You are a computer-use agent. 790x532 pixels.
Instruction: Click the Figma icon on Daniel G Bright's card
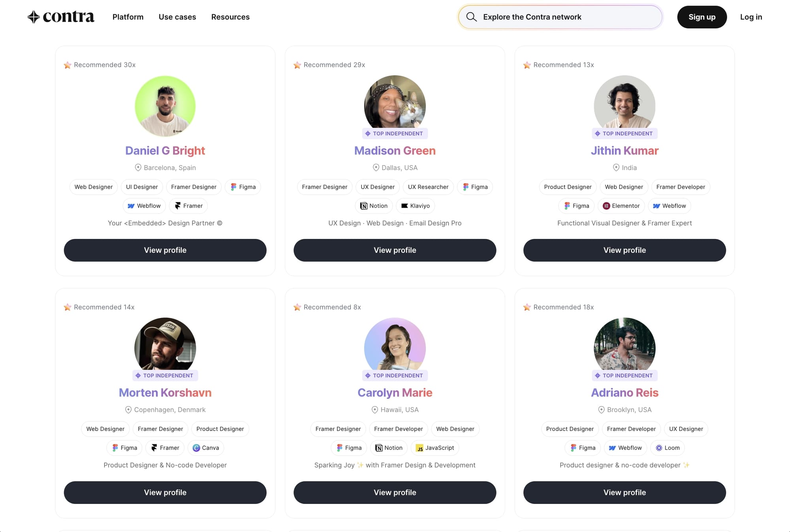233,186
